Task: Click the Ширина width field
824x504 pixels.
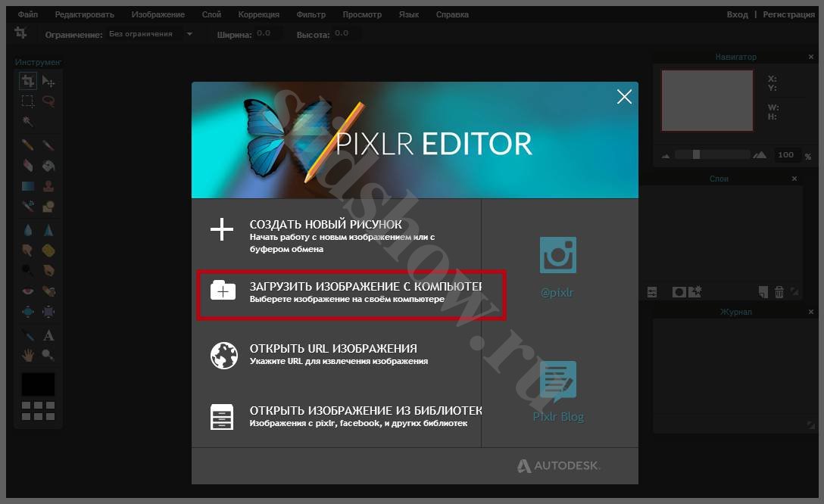Action: point(268,33)
